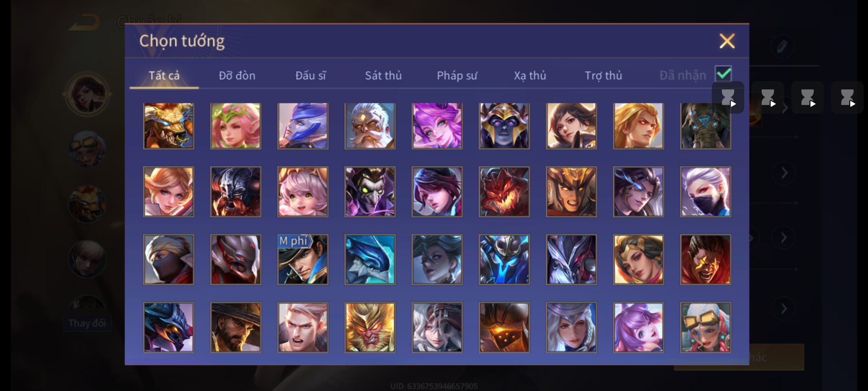Viewport: 868px width, 391px height.
Task: Toggle the "Đã nhận" checkbox
Action: pyautogui.click(x=723, y=74)
